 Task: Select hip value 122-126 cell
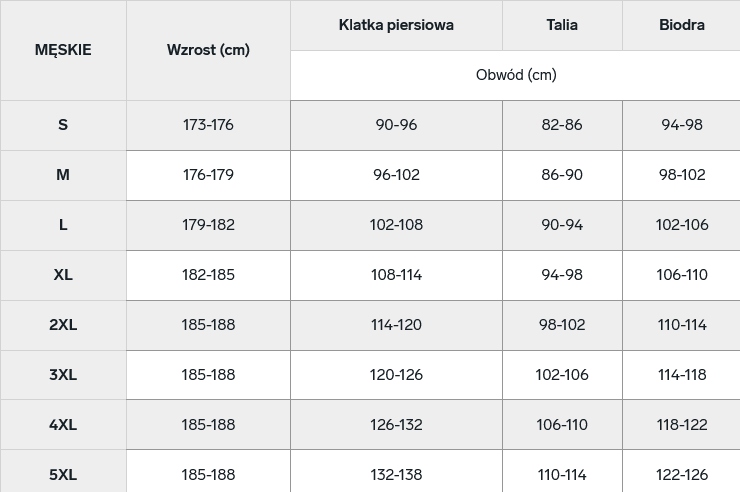[x=682, y=475]
